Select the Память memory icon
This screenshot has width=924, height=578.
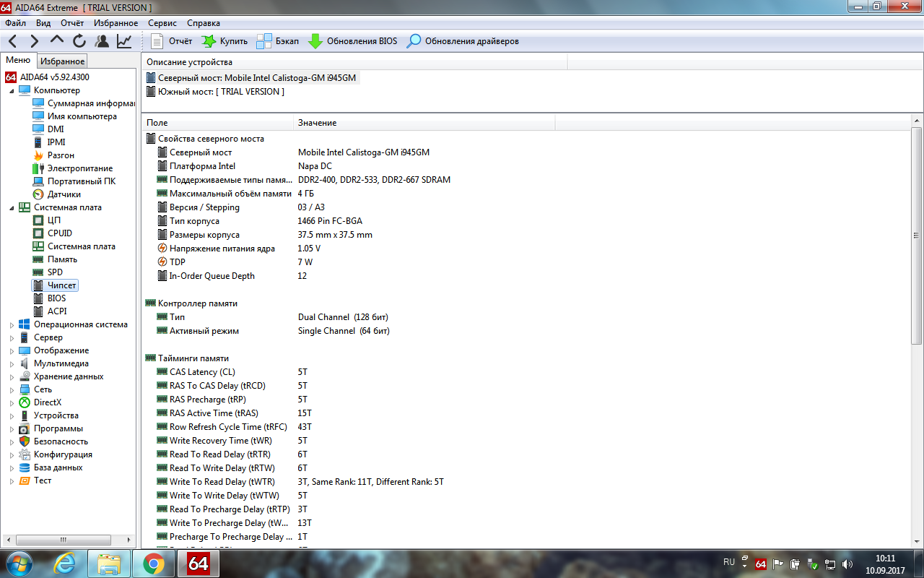(38, 259)
